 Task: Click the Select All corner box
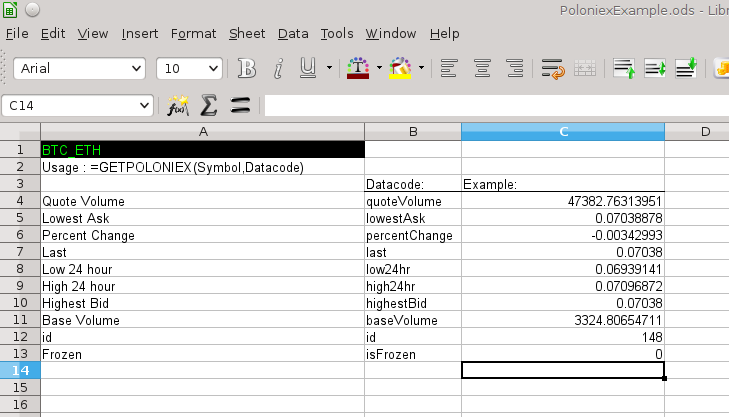point(20,132)
